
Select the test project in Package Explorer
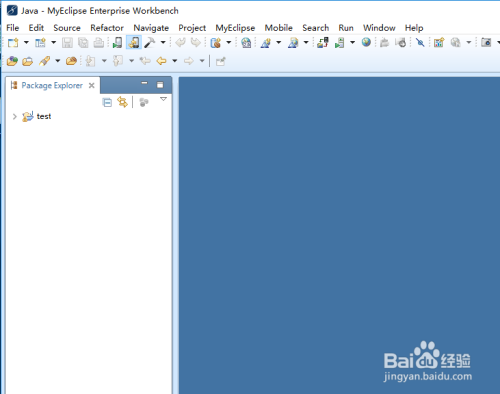coord(44,116)
